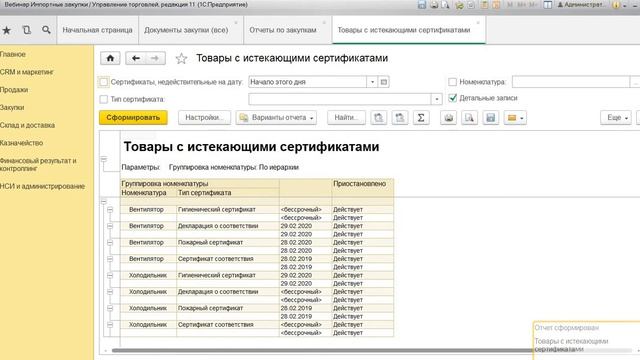
Task: Collapse all groups icon before sigma
Action: [400, 118]
